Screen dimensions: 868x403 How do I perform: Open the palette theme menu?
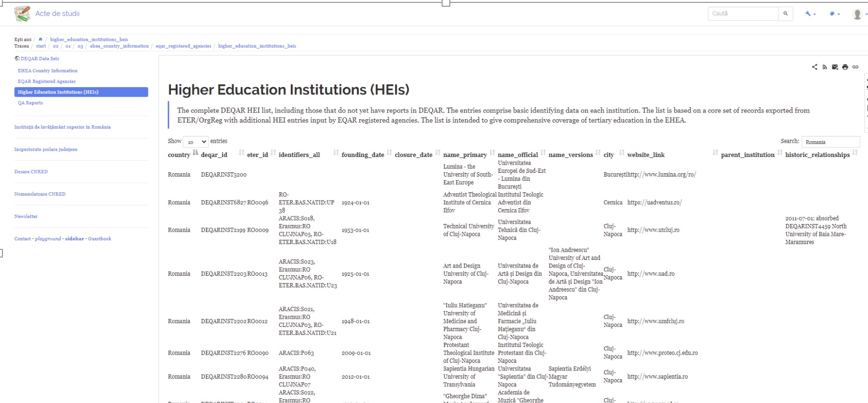point(835,14)
